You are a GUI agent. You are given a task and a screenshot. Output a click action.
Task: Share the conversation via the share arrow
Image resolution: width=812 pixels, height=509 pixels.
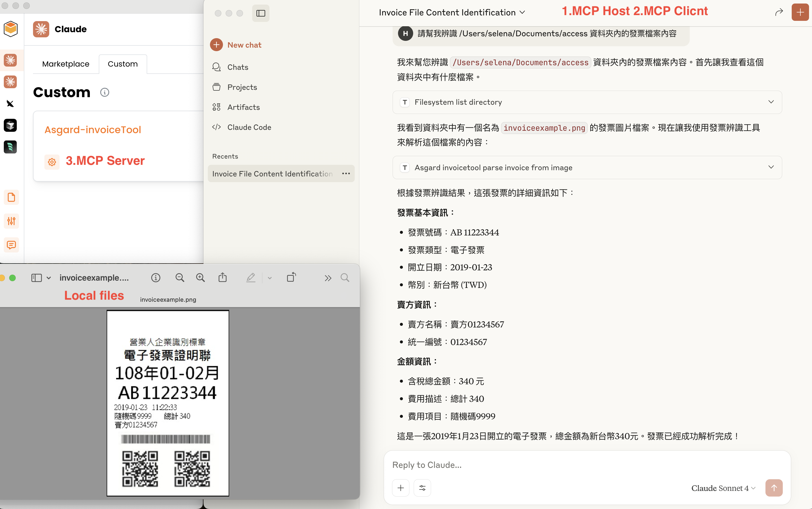point(779,13)
